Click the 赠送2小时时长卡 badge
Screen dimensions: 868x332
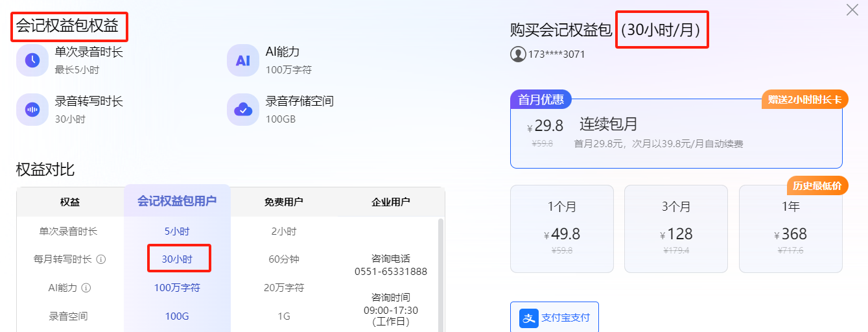(804, 100)
